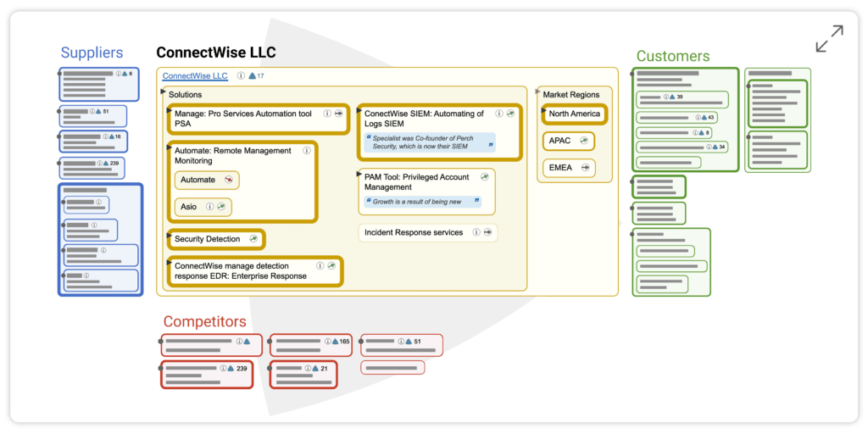868x434 pixels.
Task: Open info icon on Incident Response services
Action: (x=476, y=232)
